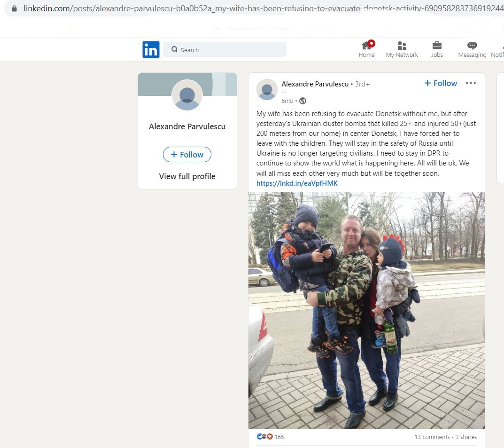
Task: Click the search magnifier icon
Action: coord(174,49)
